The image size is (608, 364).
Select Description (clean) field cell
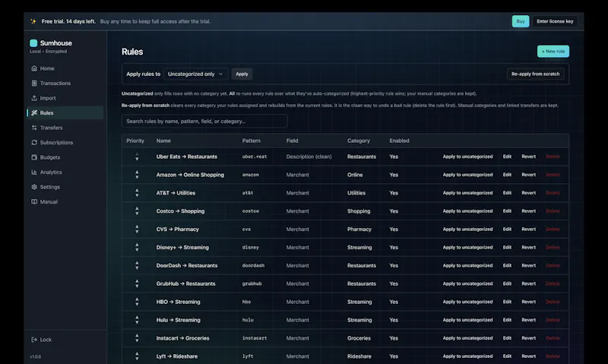[x=309, y=157]
